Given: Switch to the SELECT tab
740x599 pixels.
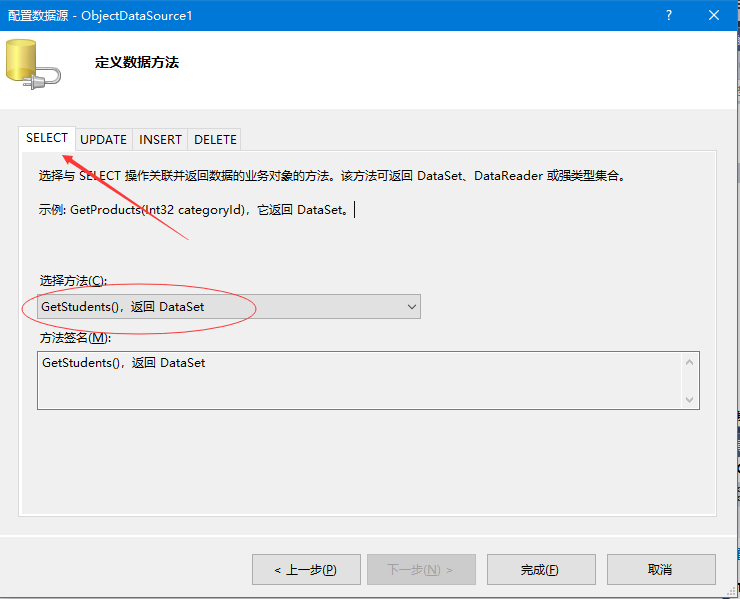Looking at the screenshot, I should coord(47,138).
